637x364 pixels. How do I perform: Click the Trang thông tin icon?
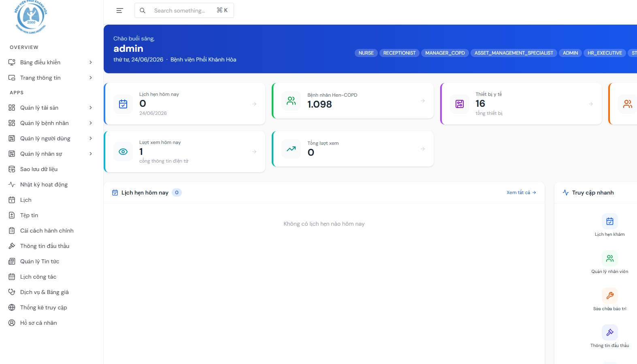[12, 78]
